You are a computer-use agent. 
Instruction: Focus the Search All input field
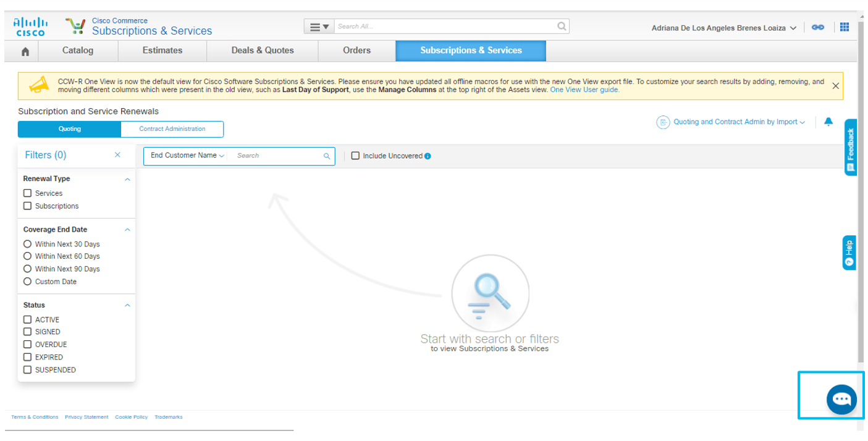[x=445, y=27]
